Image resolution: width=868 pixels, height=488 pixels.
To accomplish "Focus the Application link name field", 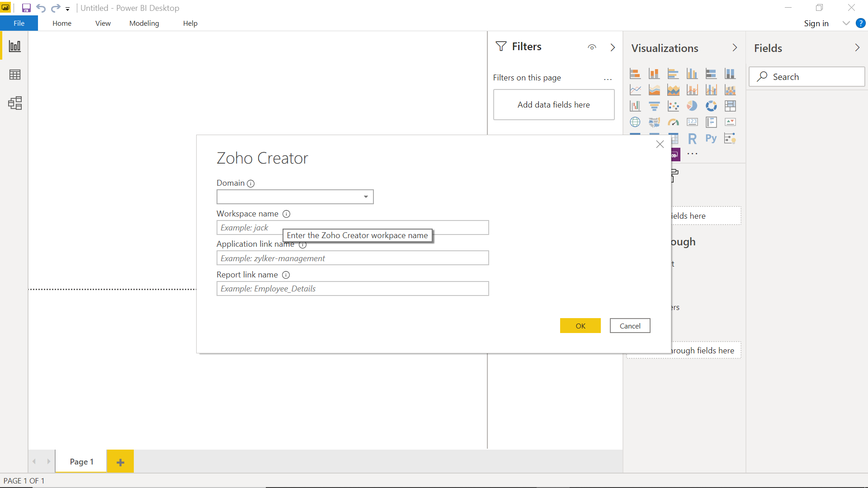I will point(353,258).
